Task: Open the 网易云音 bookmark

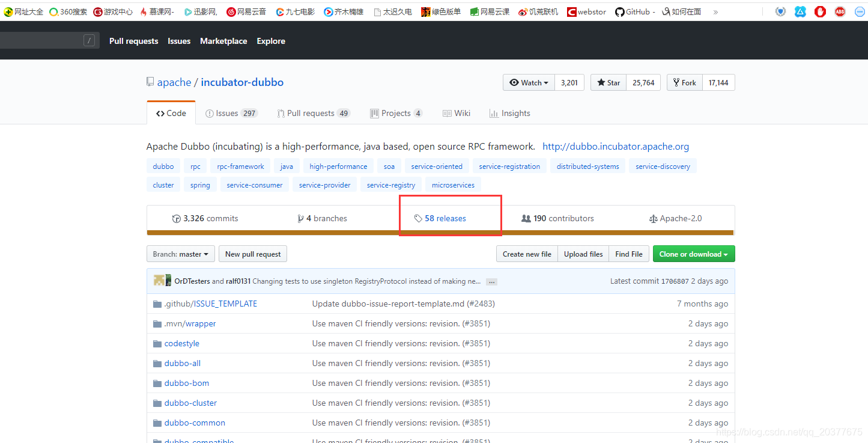Action: pos(246,11)
